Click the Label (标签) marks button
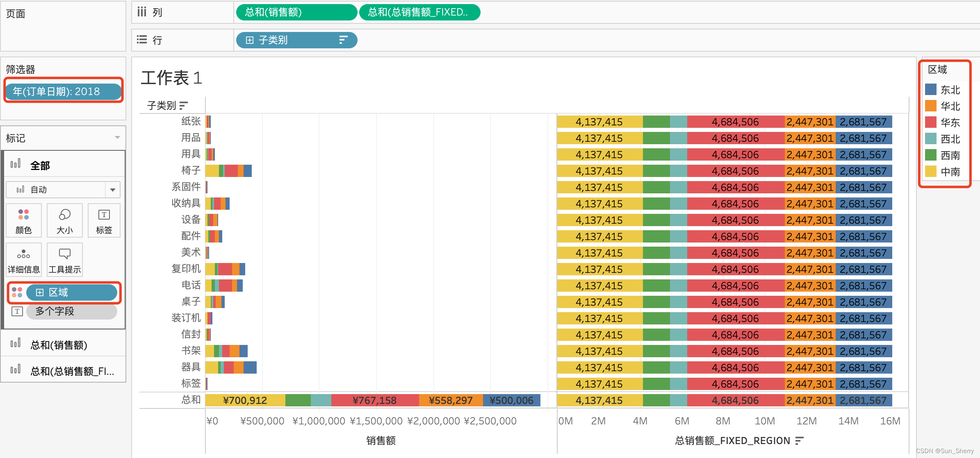The image size is (980, 458). click(104, 220)
